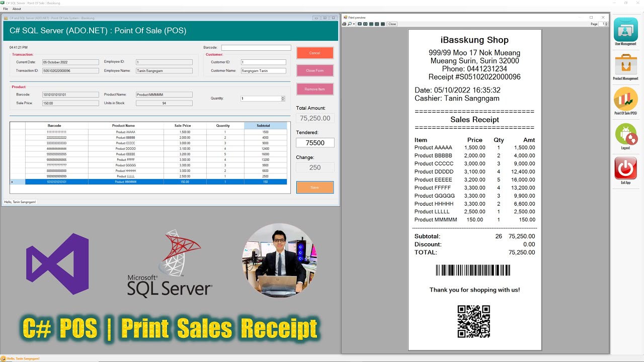Click the Tendered amount field
644x362 pixels.
click(315, 143)
